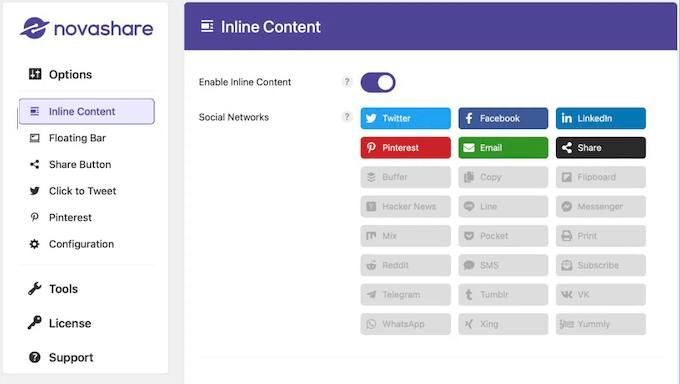Enable the Line network
The image size is (680, 384).
[x=503, y=207]
